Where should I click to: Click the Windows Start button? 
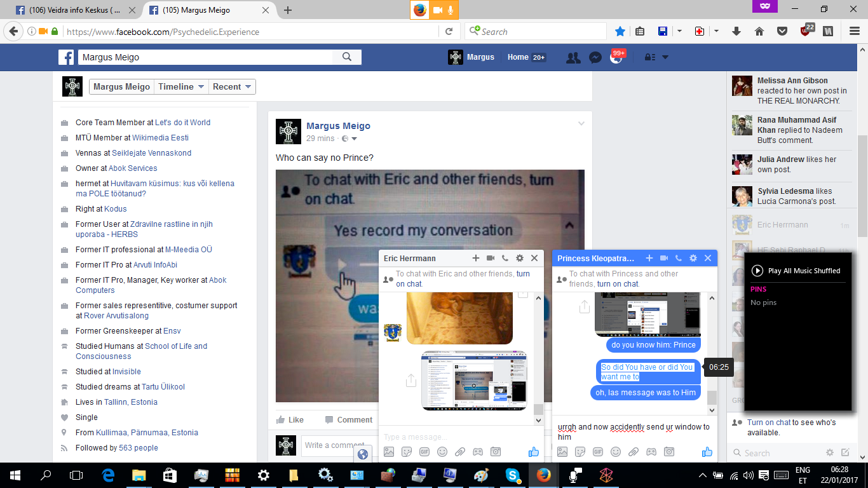pos(15,475)
